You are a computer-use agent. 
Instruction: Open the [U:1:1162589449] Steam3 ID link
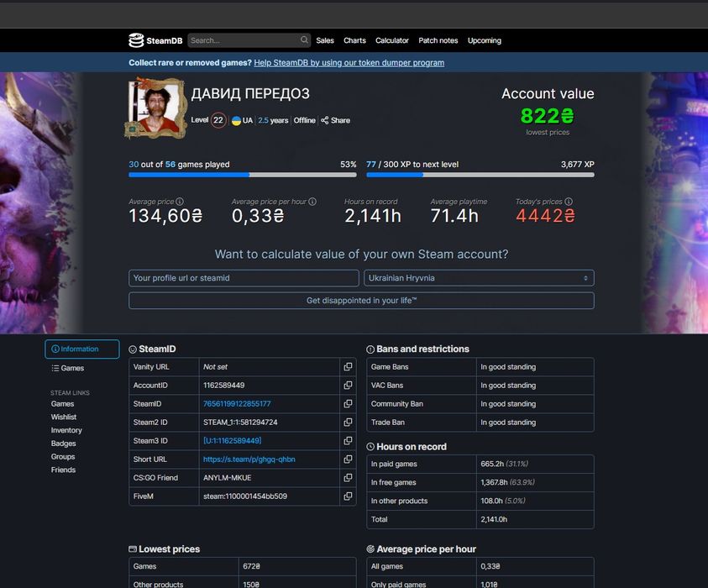tap(232, 441)
